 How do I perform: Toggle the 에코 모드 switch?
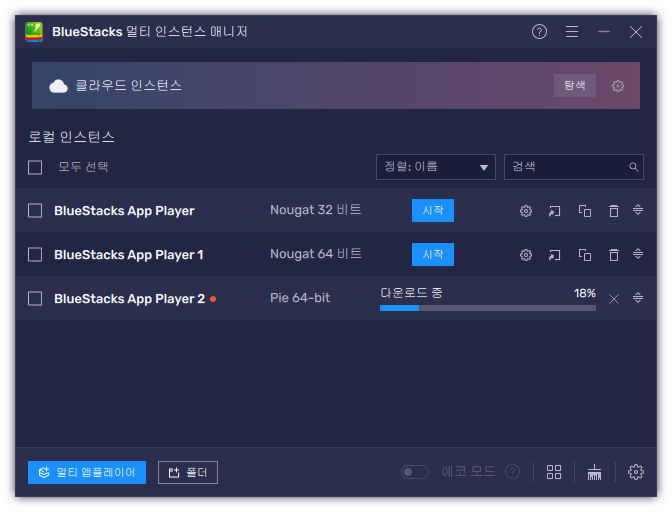click(414, 472)
